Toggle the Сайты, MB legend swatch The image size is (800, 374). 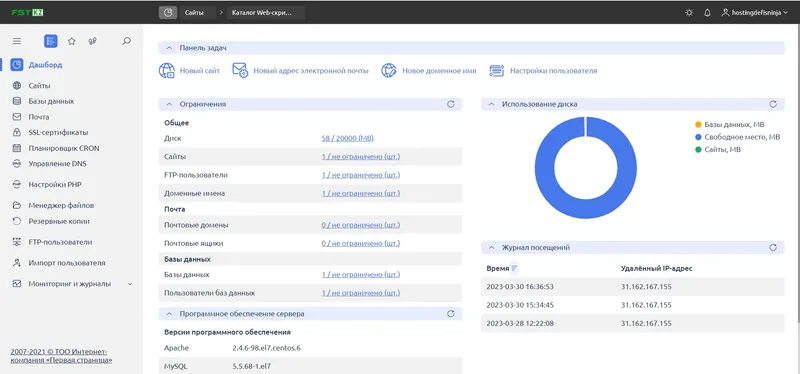(x=698, y=149)
